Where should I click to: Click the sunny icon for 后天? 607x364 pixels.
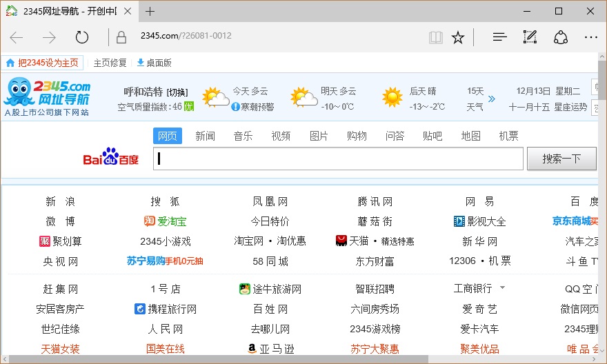pos(392,97)
